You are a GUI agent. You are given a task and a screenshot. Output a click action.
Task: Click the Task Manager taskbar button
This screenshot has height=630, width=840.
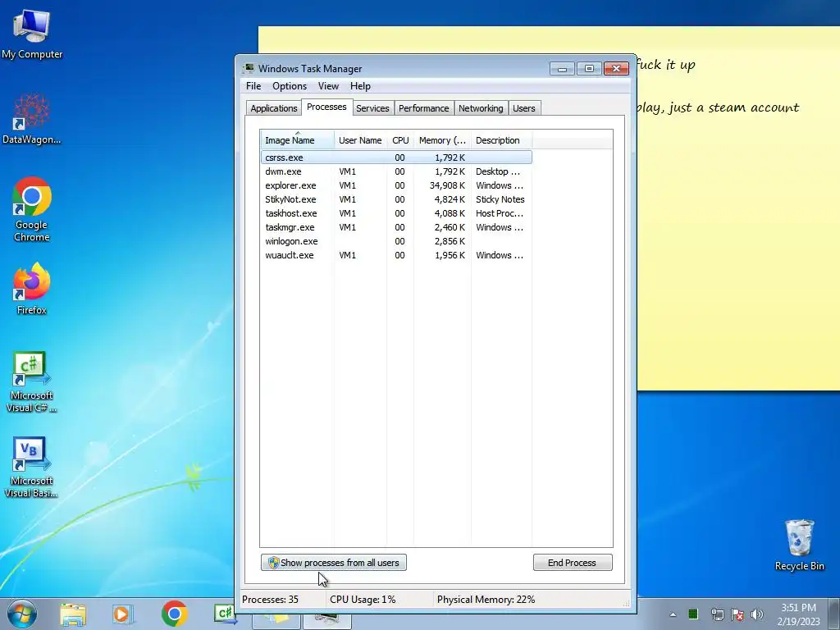coord(327,621)
